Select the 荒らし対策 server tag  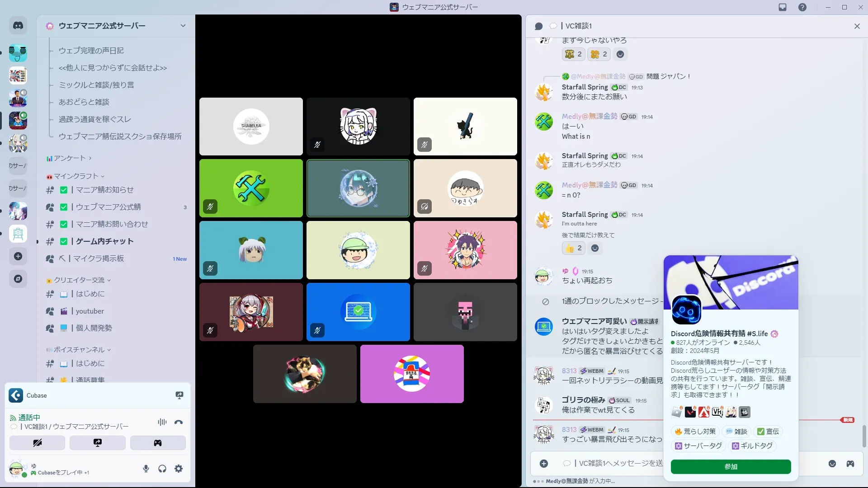(695, 432)
